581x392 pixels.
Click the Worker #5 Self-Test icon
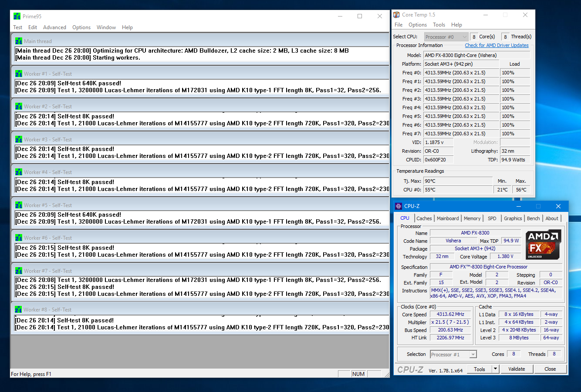(x=19, y=205)
